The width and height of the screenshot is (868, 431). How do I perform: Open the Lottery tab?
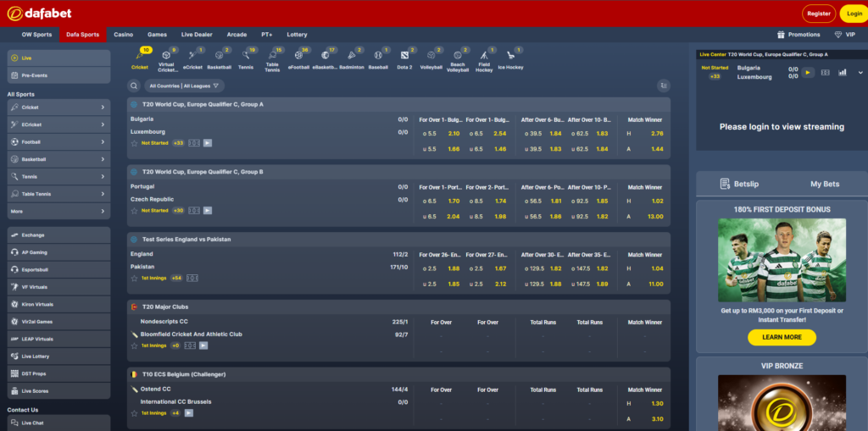(x=297, y=35)
